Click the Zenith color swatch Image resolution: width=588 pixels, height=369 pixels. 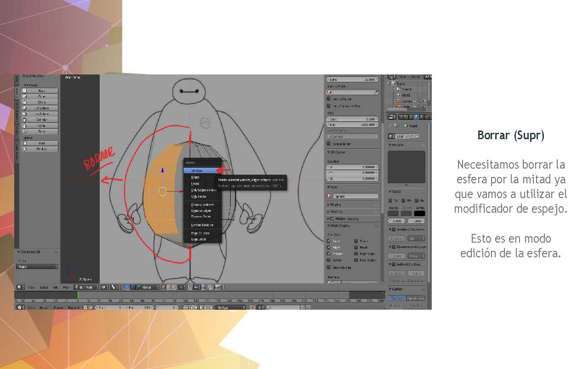click(x=406, y=214)
